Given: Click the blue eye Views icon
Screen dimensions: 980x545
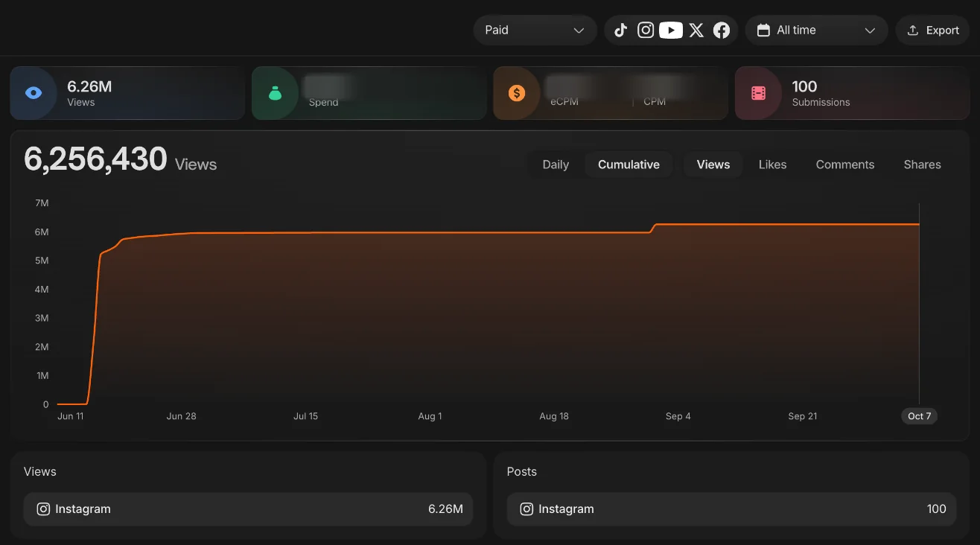Looking at the screenshot, I should 34,93.
